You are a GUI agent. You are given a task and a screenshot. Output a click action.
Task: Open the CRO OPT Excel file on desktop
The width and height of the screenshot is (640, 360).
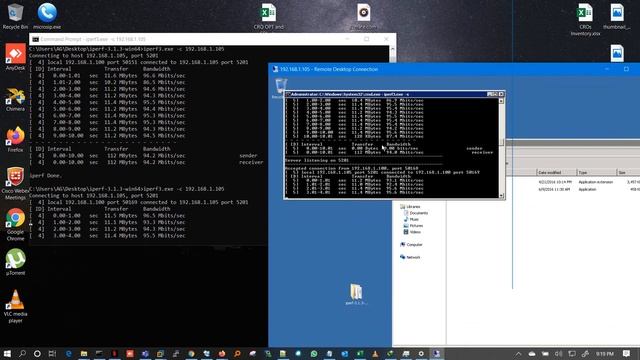[269, 16]
